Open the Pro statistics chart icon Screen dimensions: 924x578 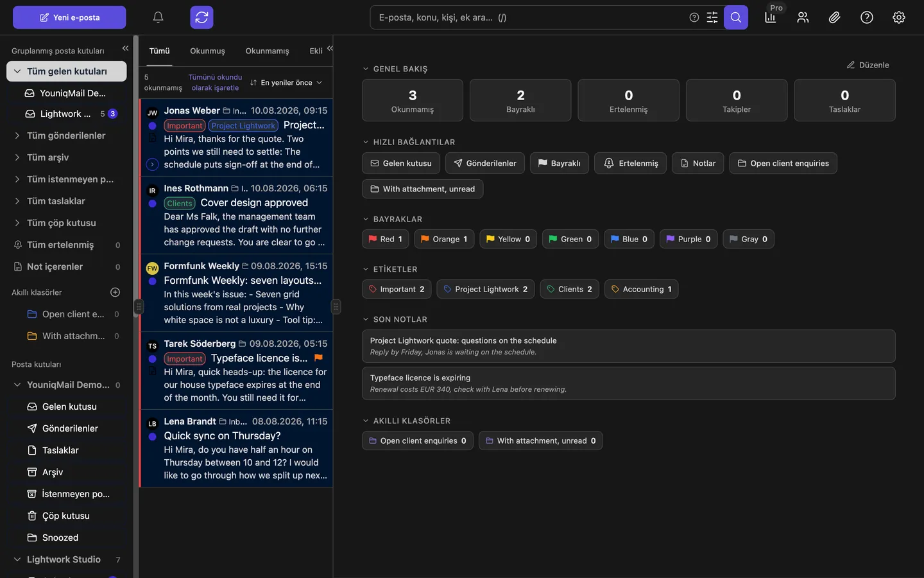tap(771, 17)
